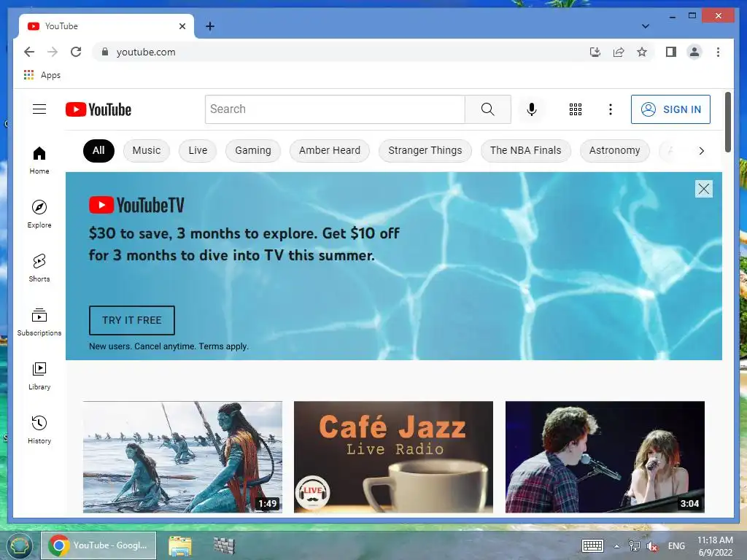Open Chrome profile avatar
747x560 pixels.
(x=694, y=52)
